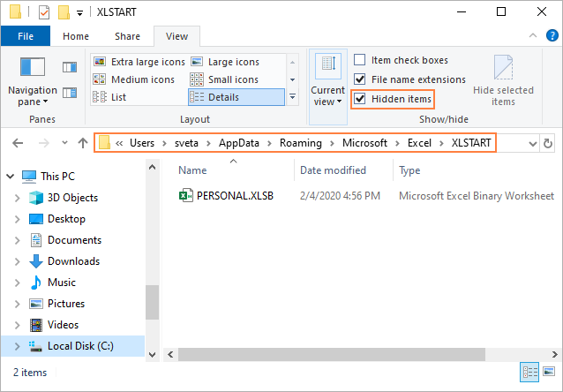This screenshot has height=392, width=563.
Task: Click the PERSONAL.XLSB Excel file icon
Action: pyautogui.click(x=186, y=196)
